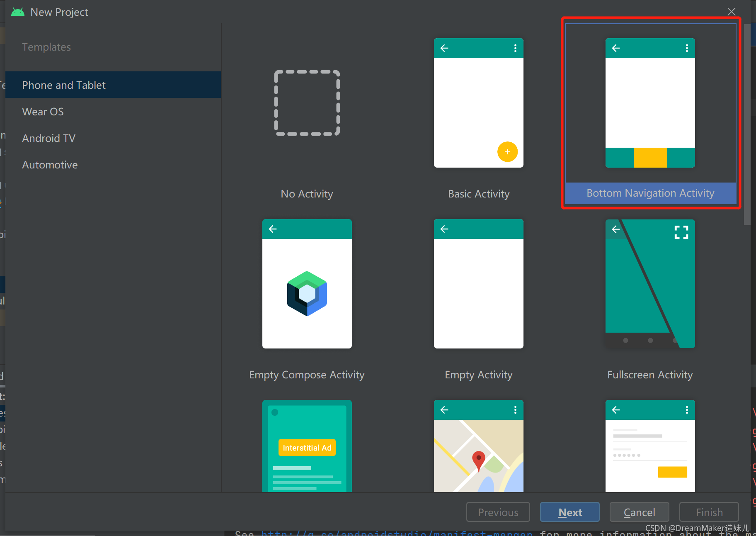Viewport: 756px width, 536px height.
Task: Click the Next button
Action: click(x=569, y=512)
